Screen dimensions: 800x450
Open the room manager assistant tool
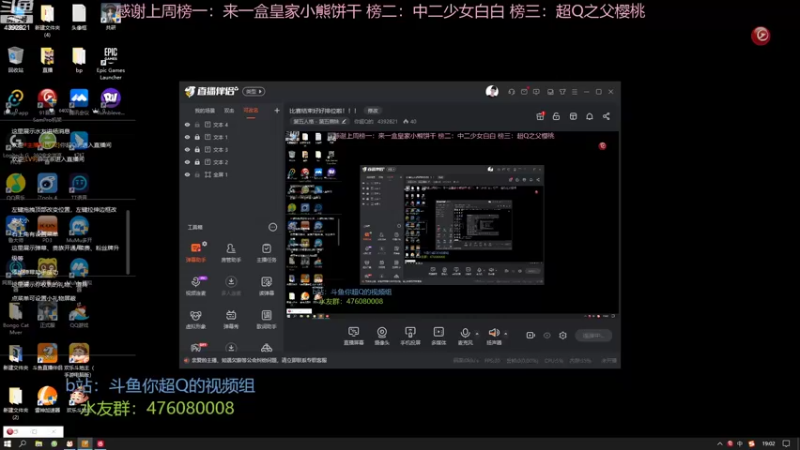[x=231, y=252]
